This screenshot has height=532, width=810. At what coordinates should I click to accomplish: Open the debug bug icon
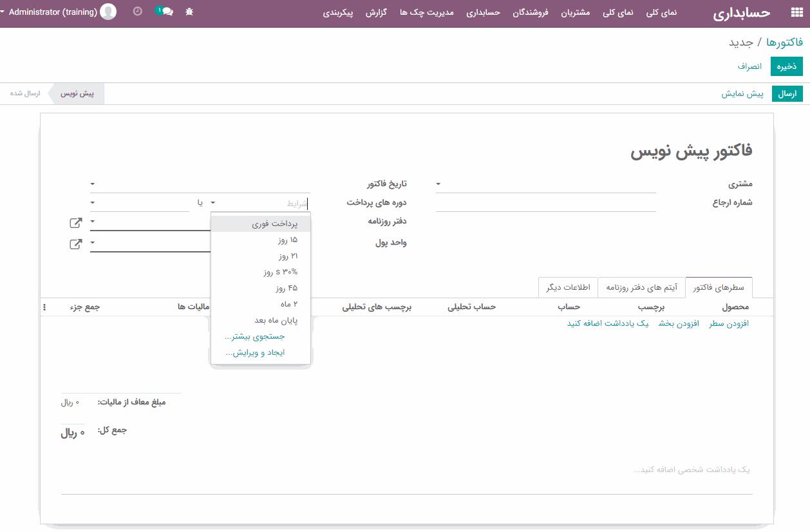point(189,12)
